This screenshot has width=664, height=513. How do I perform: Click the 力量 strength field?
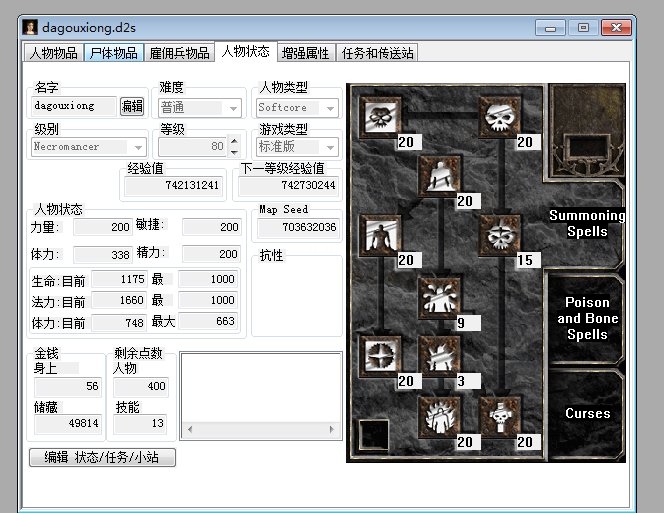[102, 227]
